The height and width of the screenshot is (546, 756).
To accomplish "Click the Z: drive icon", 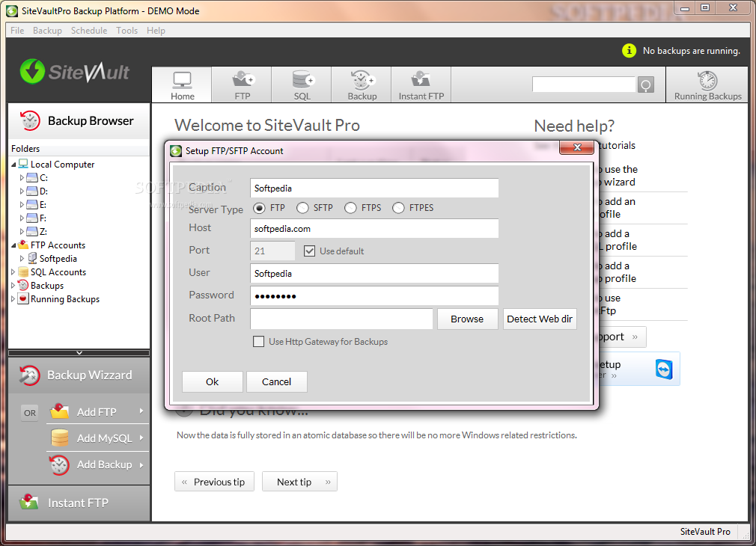I will [x=32, y=231].
